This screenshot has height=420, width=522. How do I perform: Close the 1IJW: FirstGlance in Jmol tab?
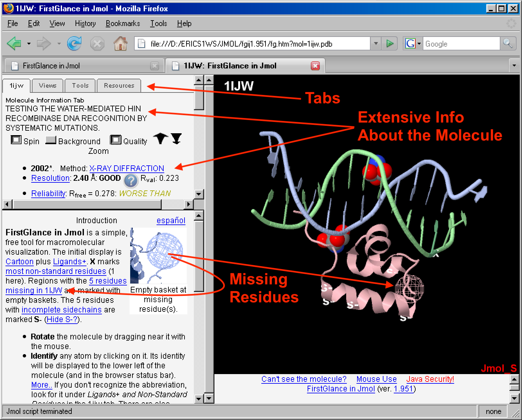point(315,66)
